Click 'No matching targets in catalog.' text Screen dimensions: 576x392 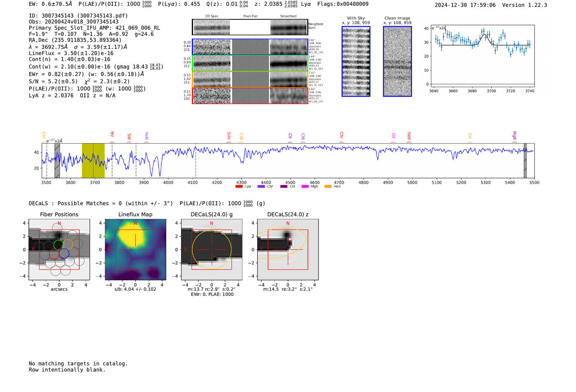click(78, 364)
